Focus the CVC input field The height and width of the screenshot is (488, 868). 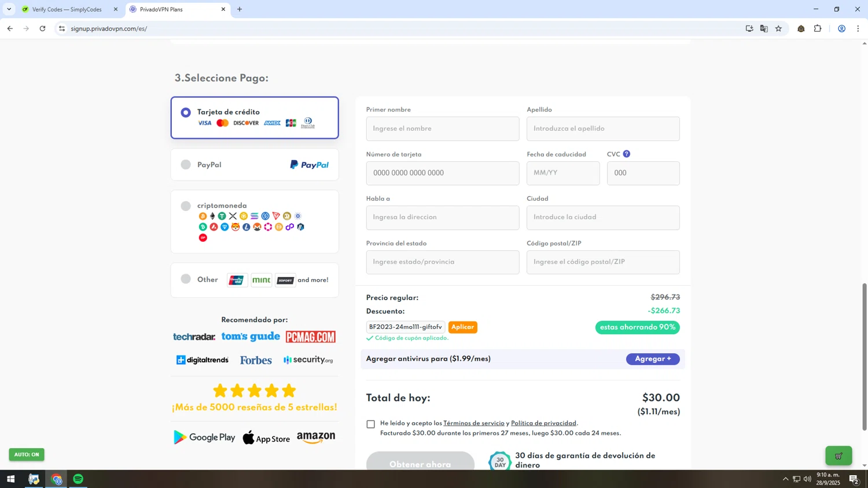[643, 173]
